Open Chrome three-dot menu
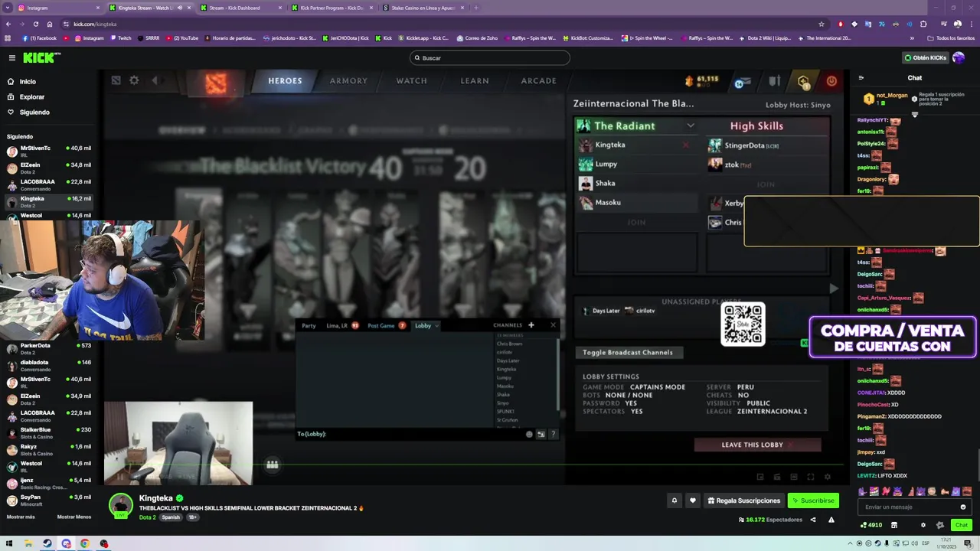The height and width of the screenshot is (551, 980). [971, 24]
